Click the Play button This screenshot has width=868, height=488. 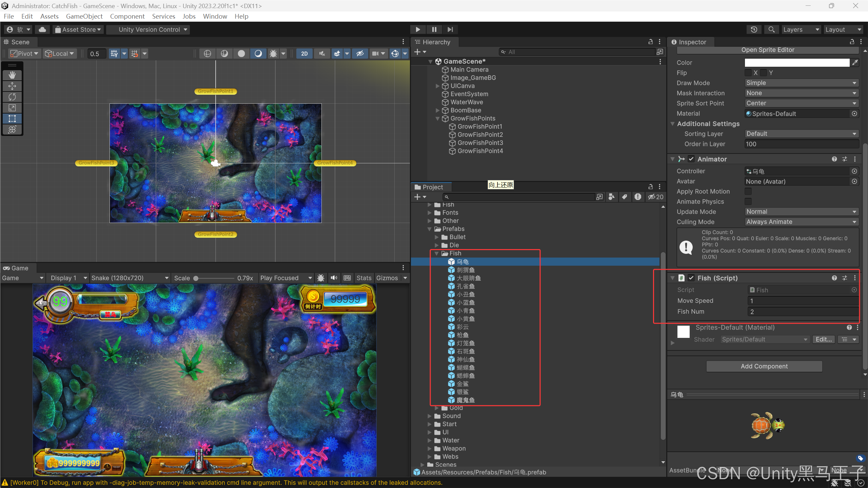(418, 29)
